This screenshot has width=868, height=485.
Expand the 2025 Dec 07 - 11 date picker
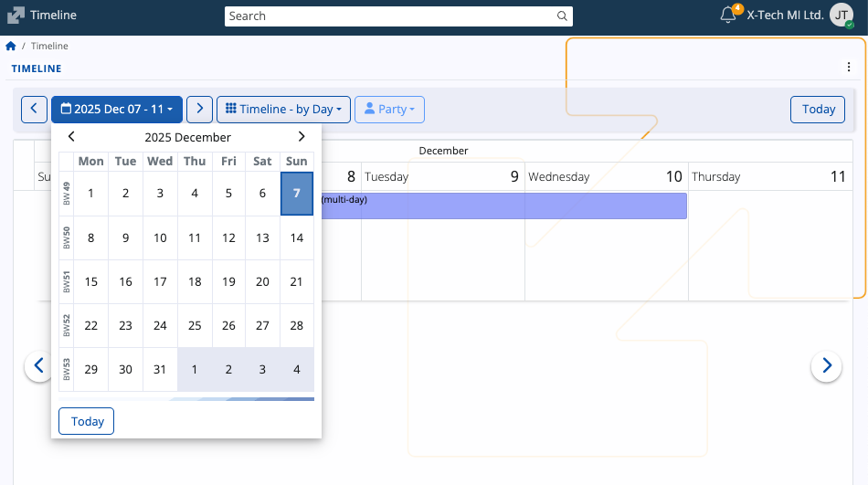pos(117,110)
